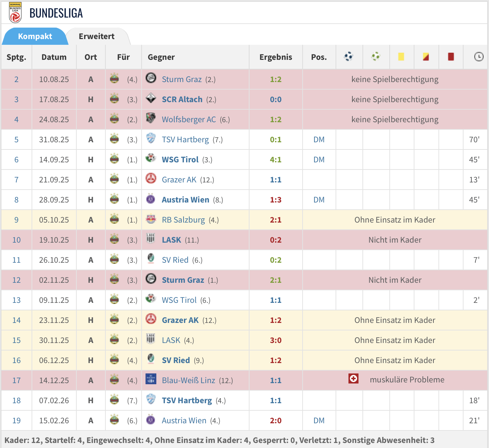
Task: Click the yellow-red card column icon
Action: 426,57
